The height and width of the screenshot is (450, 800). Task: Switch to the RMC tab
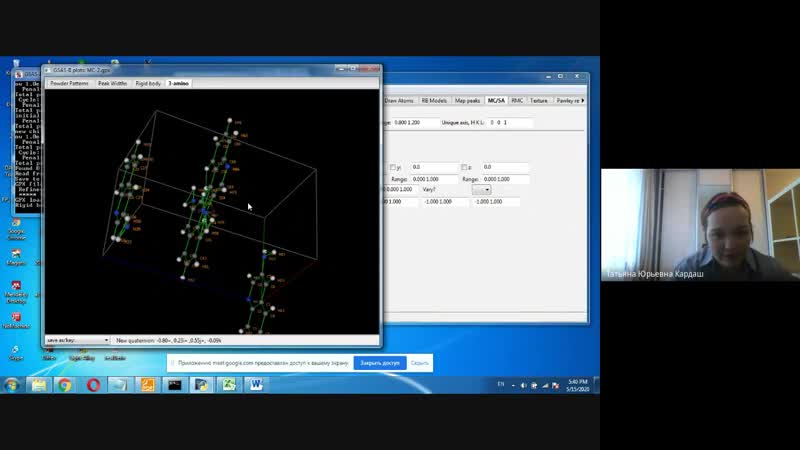coord(517,101)
